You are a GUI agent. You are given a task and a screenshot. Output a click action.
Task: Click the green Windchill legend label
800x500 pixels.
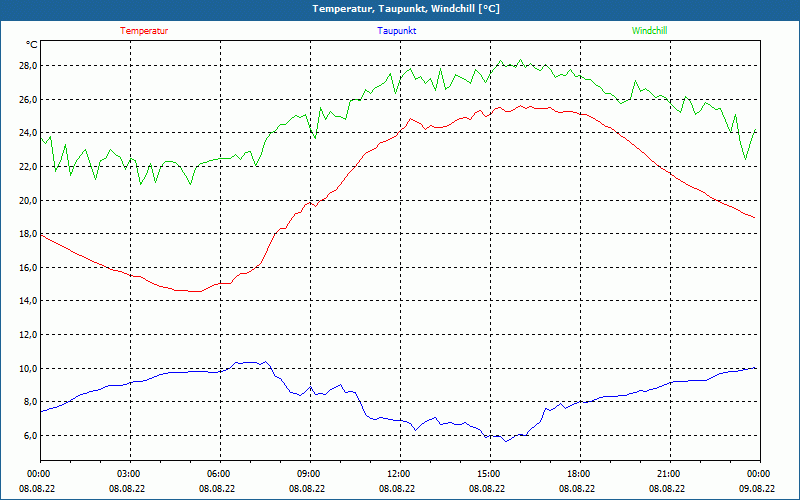coord(649,31)
